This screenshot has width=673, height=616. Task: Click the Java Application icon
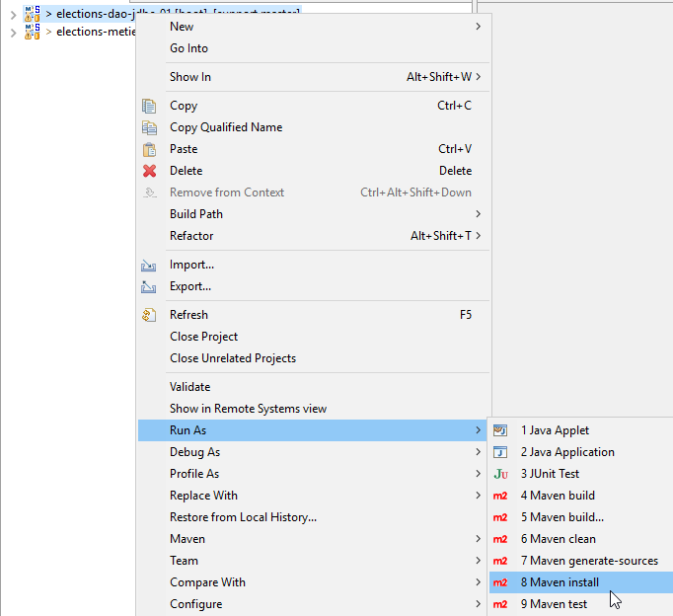click(x=500, y=452)
